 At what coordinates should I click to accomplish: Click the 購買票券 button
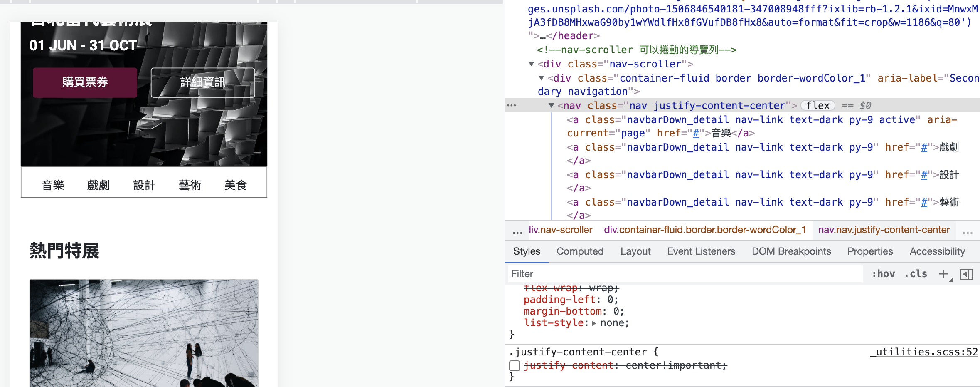coord(85,82)
